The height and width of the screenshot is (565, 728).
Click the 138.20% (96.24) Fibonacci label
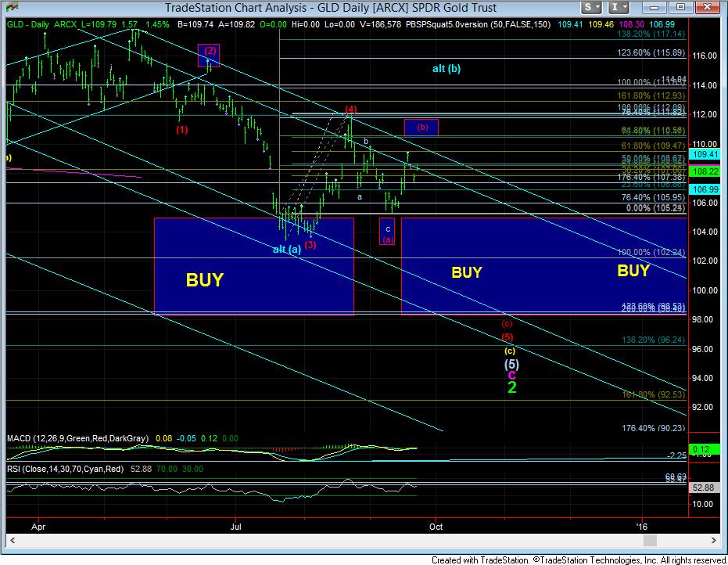[x=653, y=340]
